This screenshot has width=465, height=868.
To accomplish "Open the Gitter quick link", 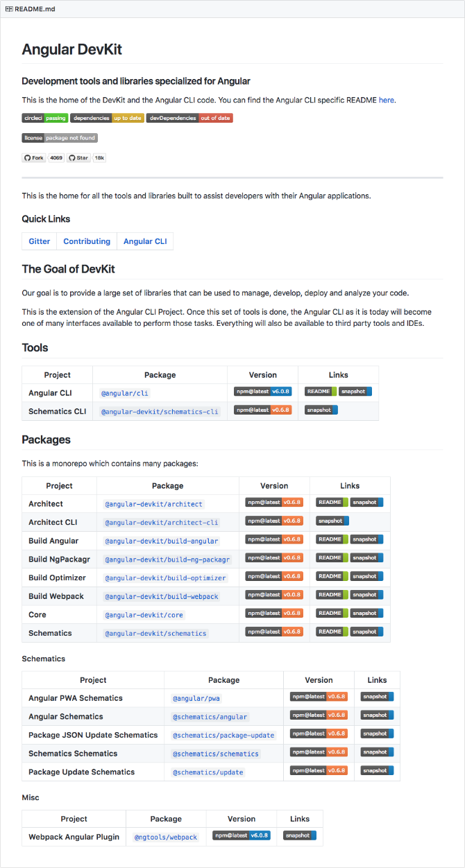I will click(40, 241).
